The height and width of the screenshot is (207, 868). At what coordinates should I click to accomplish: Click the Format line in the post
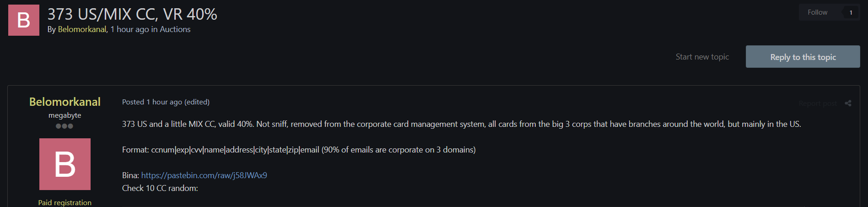pos(299,150)
